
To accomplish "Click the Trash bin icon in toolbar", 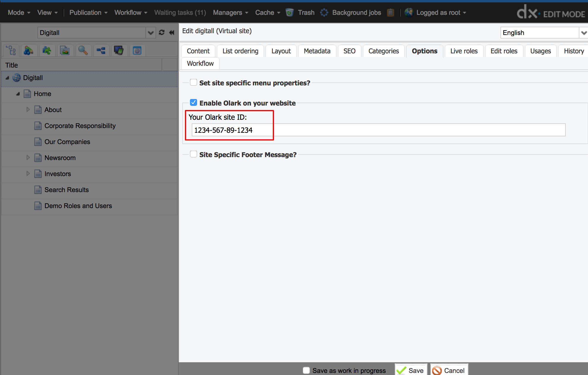I will click(x=290, y=12).
